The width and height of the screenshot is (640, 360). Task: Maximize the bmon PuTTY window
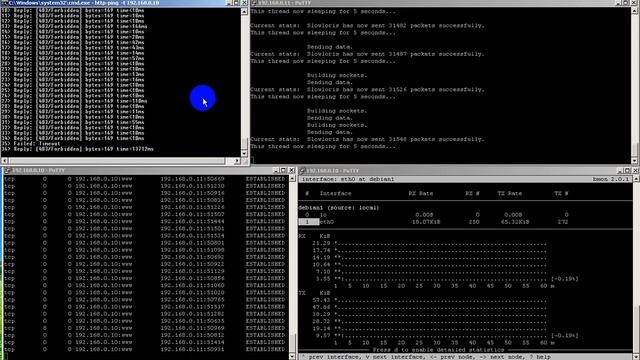pyautogui.click(x=628, y=170)
